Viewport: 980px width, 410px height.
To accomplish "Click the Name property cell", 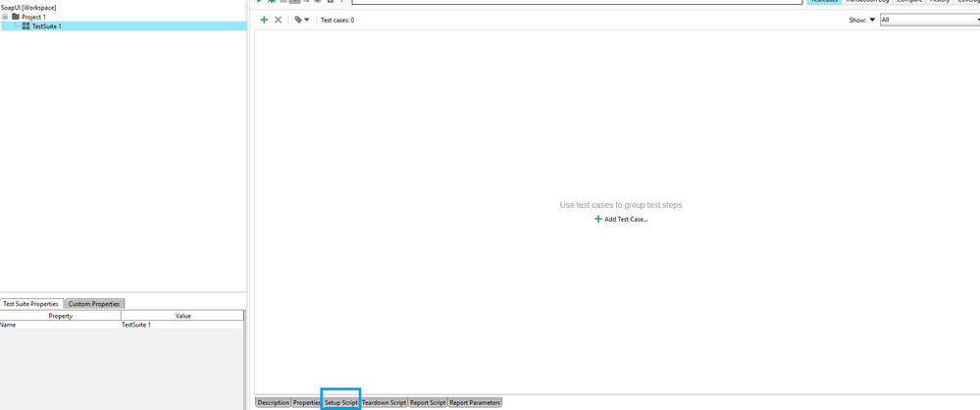I will pos(60,325).
